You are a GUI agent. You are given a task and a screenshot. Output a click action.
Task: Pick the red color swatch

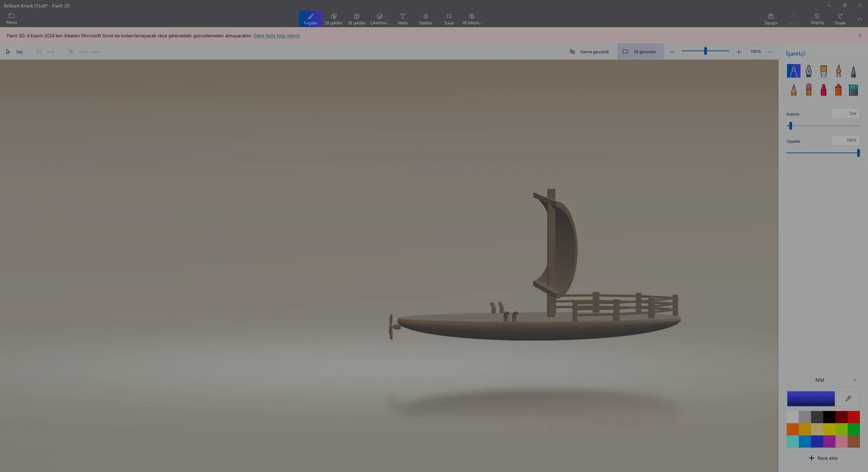pos(854,417)
